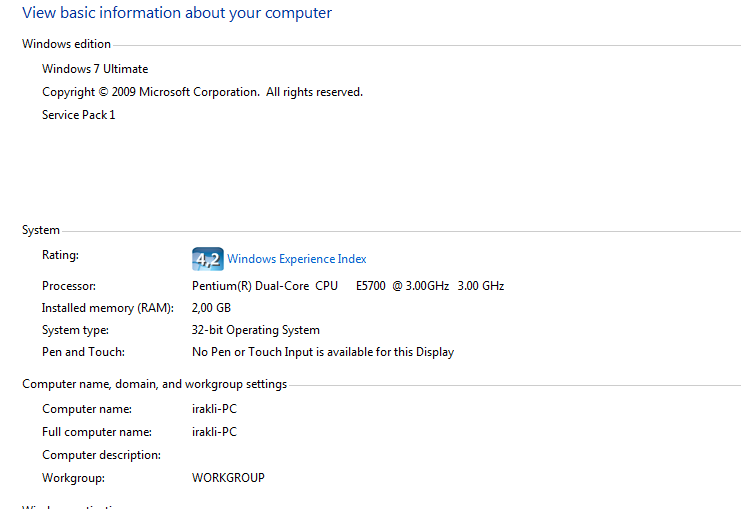Click the 'Workgroup:' label
741x509 pixels.
(x=73, y=478)
